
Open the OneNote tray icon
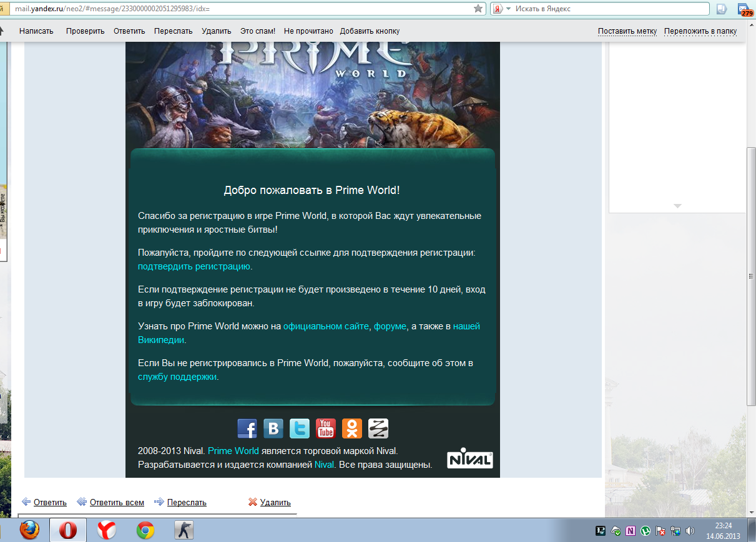(631, 531)
